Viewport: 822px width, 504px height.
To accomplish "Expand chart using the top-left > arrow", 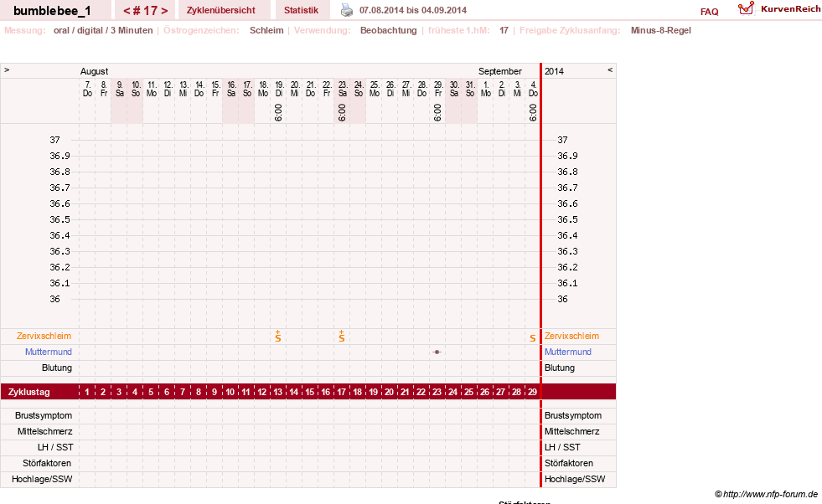I will [x=7, y=69].
